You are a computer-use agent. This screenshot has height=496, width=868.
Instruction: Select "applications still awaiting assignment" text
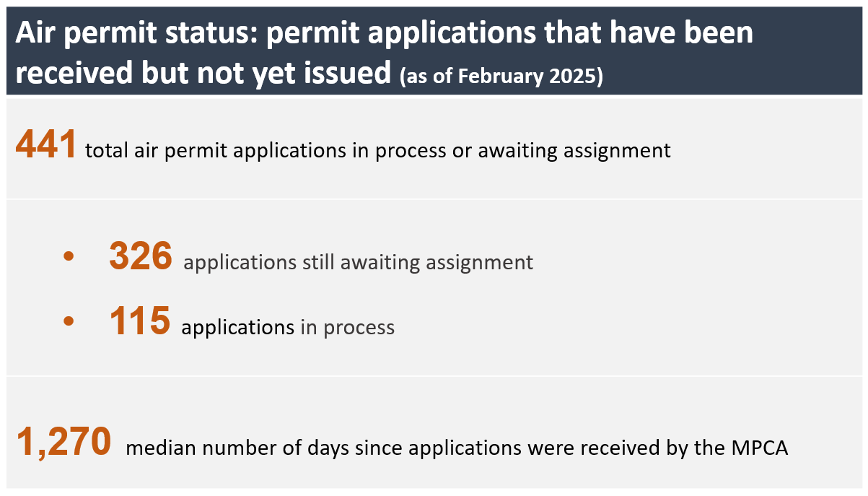tap(358, 261)
